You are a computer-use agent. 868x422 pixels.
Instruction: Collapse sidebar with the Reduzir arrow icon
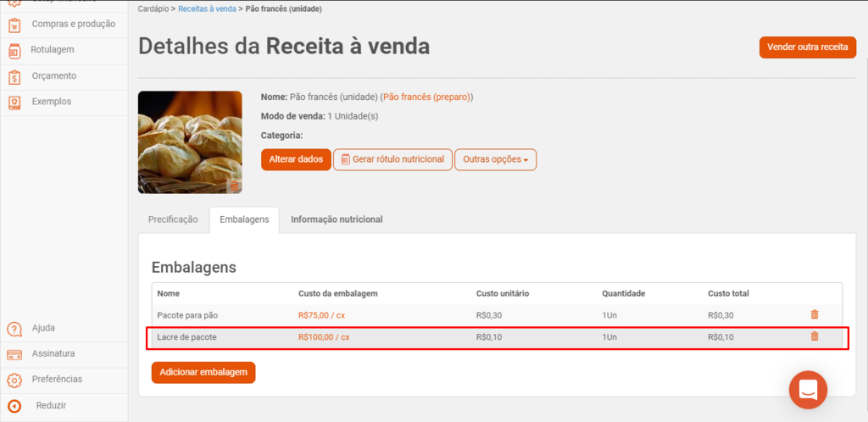(x=14, y=406)
